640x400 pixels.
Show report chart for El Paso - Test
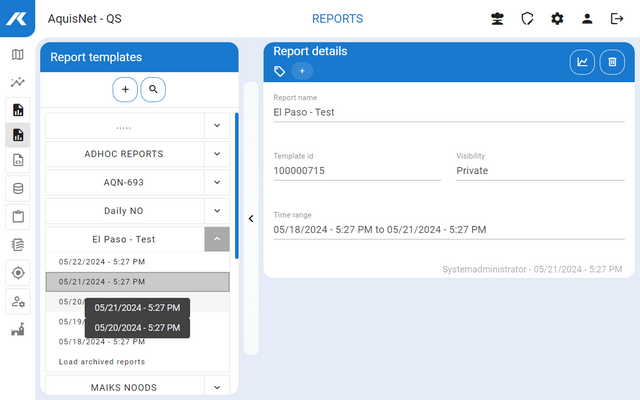tap(582, 62)
